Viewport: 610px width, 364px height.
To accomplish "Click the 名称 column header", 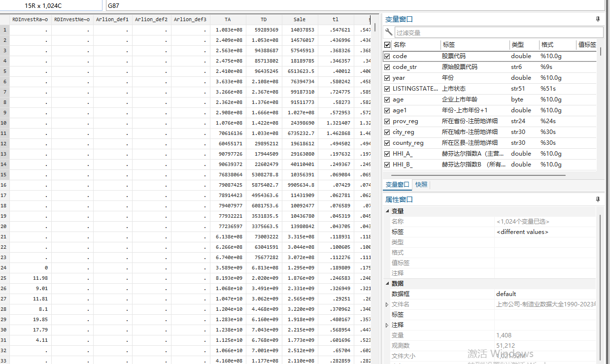I will (415, 45).
